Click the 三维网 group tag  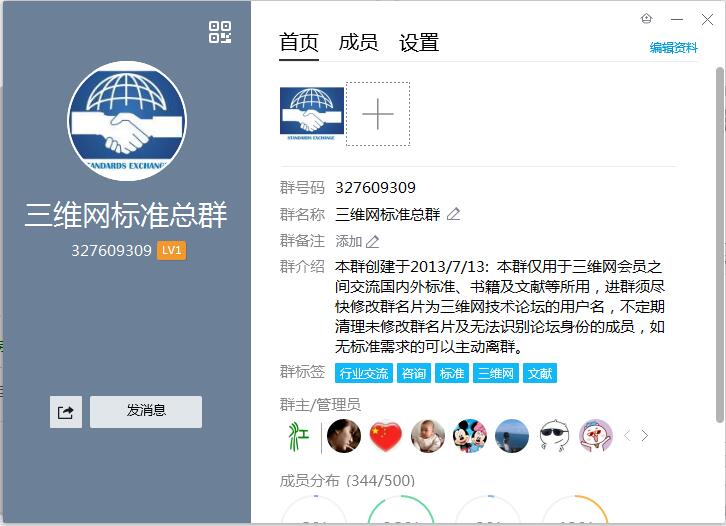click(496, 373)
